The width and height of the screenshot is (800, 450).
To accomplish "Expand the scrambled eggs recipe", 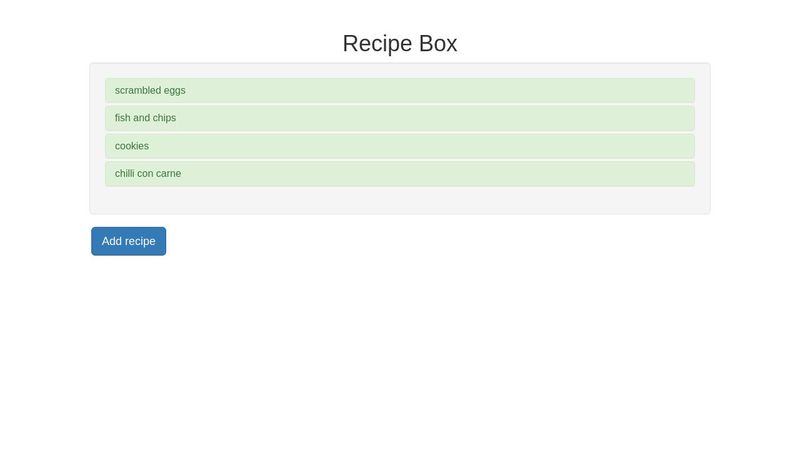I will point(399,90).
